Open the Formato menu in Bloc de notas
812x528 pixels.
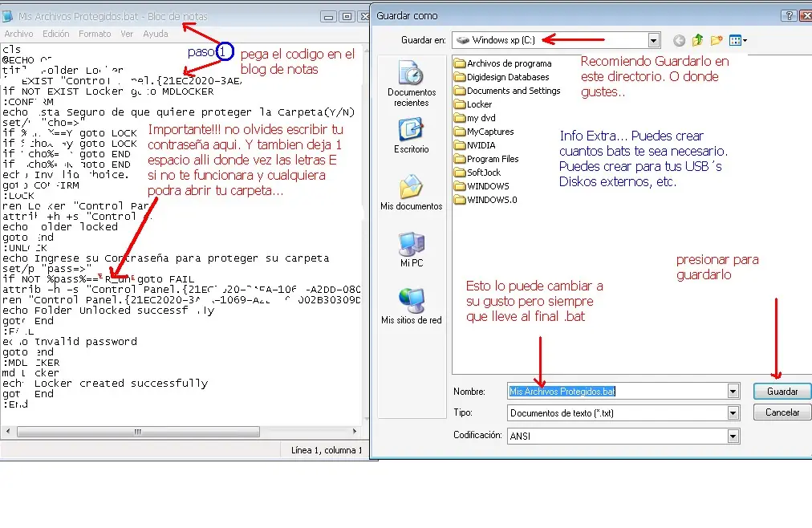pos(95,34)
